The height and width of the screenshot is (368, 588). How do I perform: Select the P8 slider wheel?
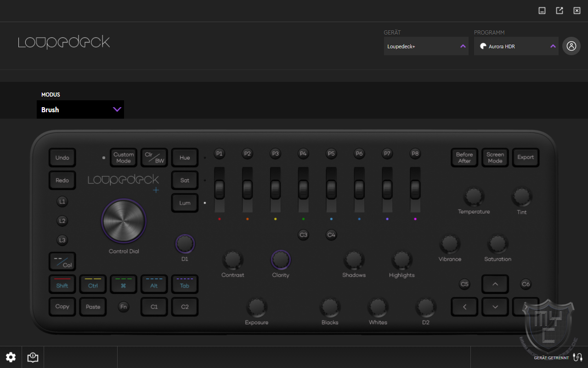pyautogui.click(x=415, y=189)
